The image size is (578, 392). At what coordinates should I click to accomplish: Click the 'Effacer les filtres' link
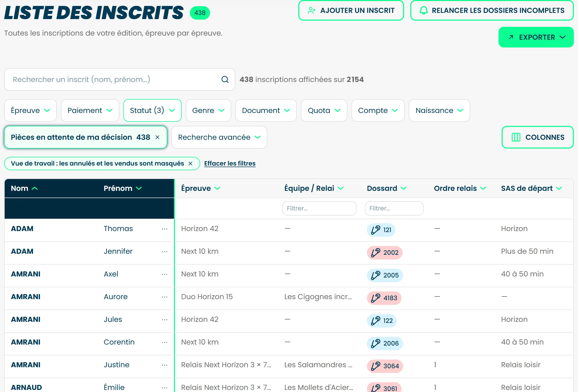[230, 164]
